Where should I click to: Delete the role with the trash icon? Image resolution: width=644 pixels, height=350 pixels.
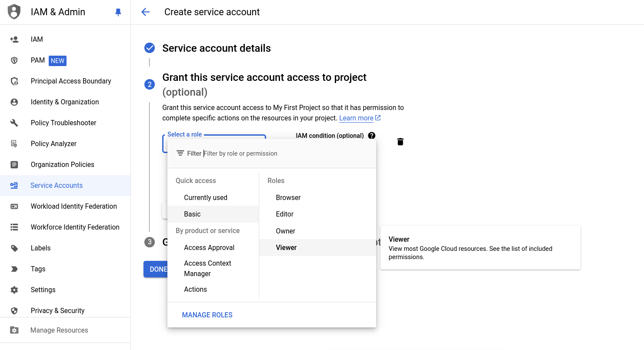pos(400,142)
